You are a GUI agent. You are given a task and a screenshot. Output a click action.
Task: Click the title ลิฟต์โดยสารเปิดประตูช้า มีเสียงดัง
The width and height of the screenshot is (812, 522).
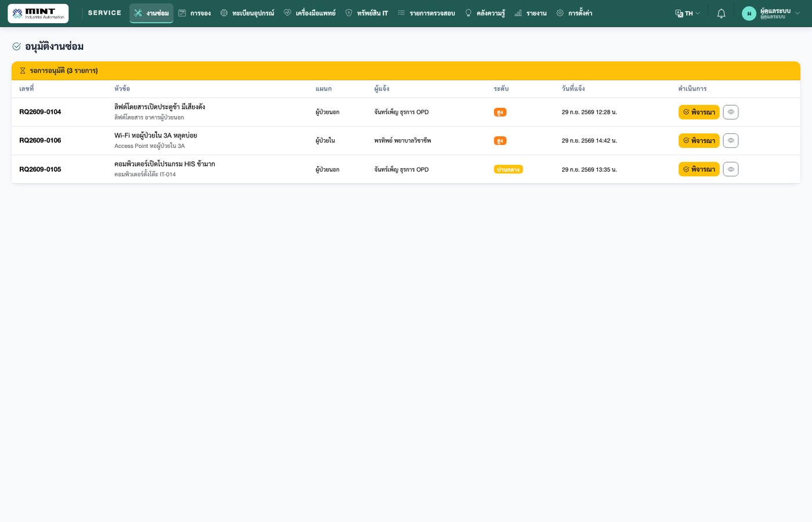coord(159,107)
